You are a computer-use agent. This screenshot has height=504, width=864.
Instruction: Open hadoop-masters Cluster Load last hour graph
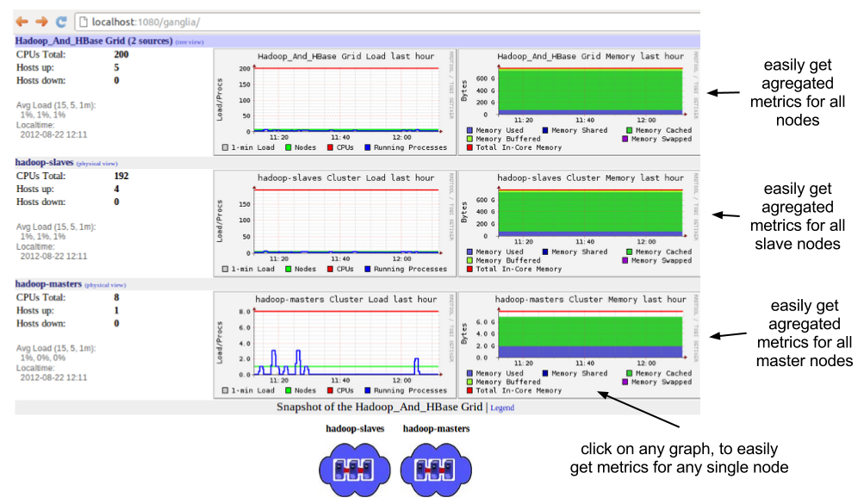(335, 345)
